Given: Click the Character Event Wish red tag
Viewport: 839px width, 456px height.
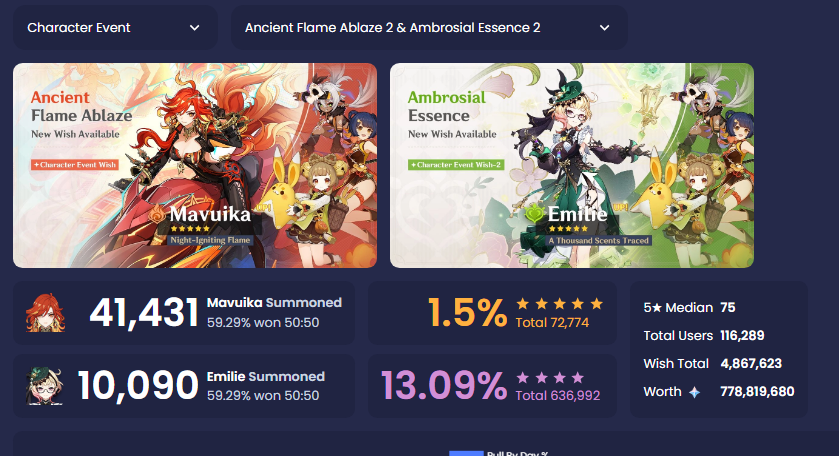Looking at the screenshot, I should click(75, 165).
